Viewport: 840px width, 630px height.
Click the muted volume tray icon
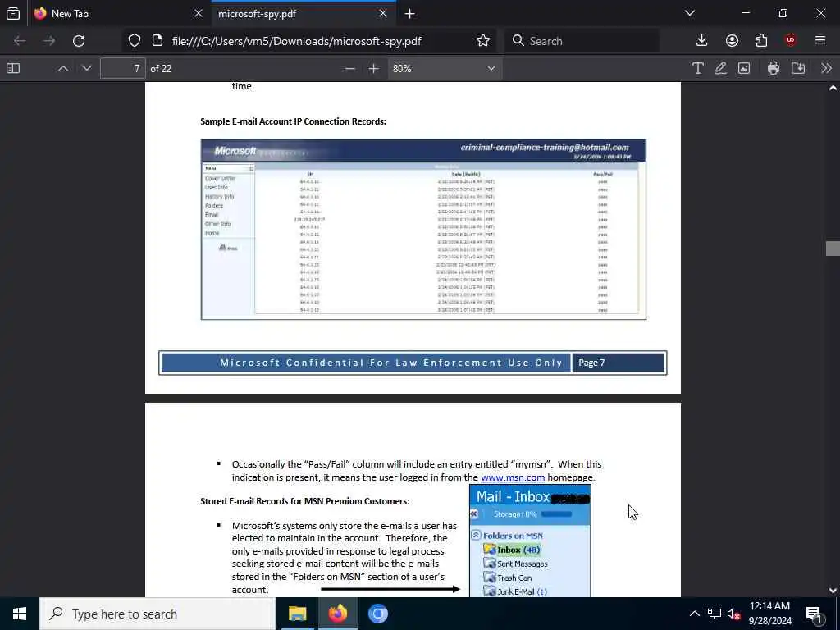coord(733,614)
